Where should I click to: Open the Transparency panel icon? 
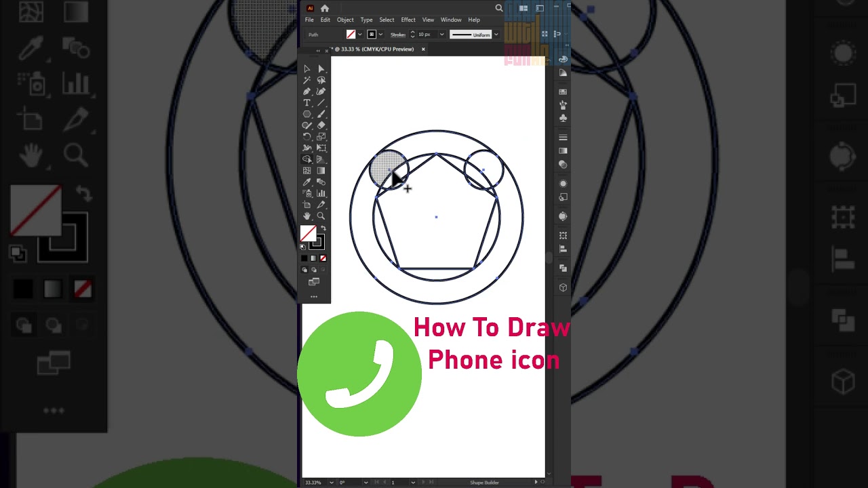click(x=563, y=164)
